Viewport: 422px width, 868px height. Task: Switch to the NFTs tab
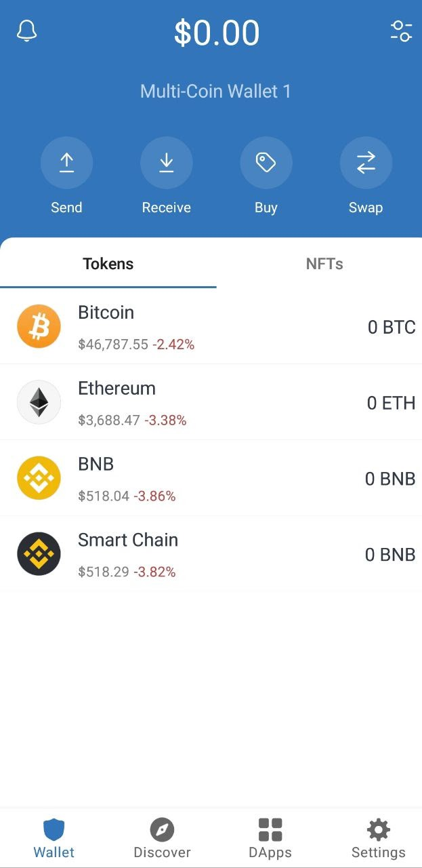coord(324,264)
